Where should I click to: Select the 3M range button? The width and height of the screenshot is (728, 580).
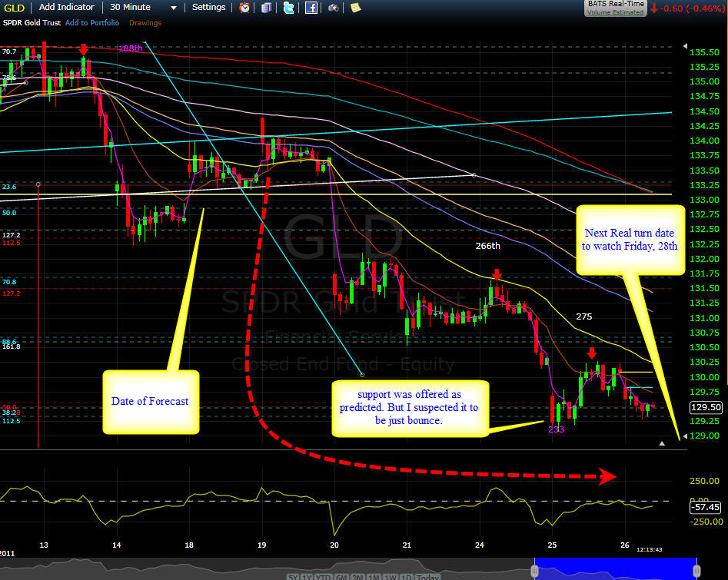pos(357,577)
